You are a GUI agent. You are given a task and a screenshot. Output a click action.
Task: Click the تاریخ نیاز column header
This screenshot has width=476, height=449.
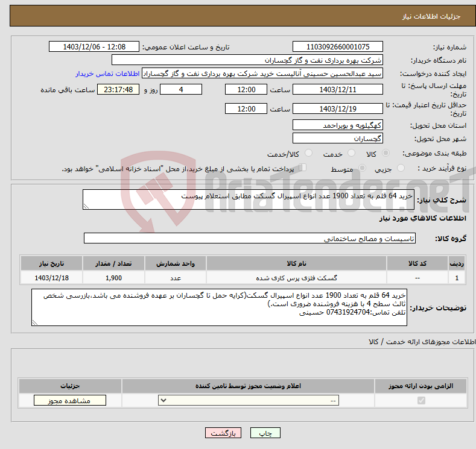(x=51, y=264)
